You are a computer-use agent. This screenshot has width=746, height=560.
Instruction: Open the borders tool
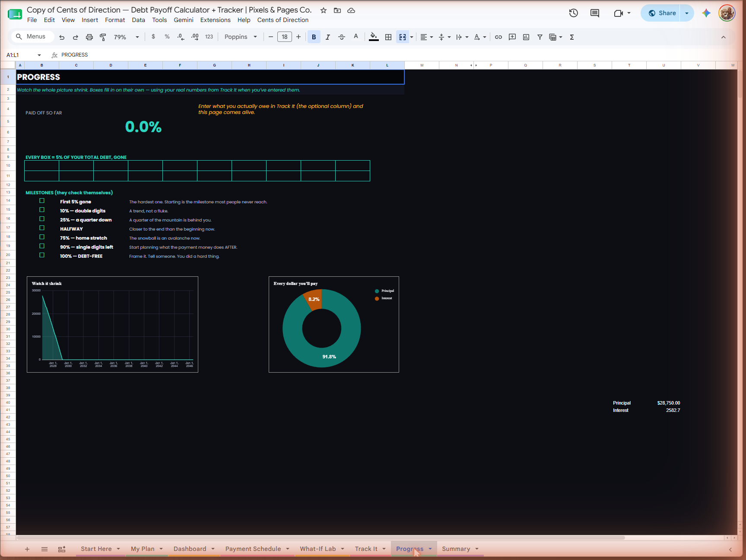[x=388, y=37]
